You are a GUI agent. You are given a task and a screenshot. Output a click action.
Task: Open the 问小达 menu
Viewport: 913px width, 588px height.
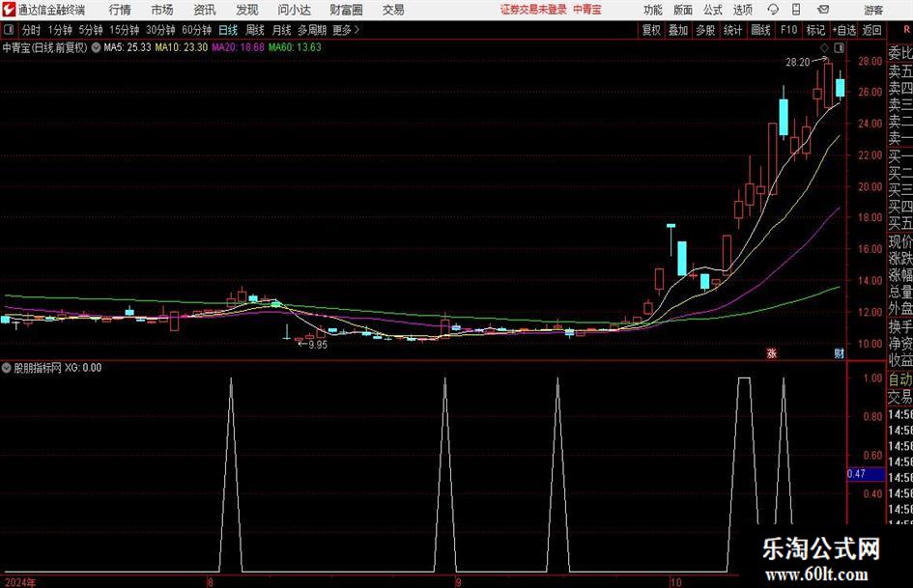294,10
